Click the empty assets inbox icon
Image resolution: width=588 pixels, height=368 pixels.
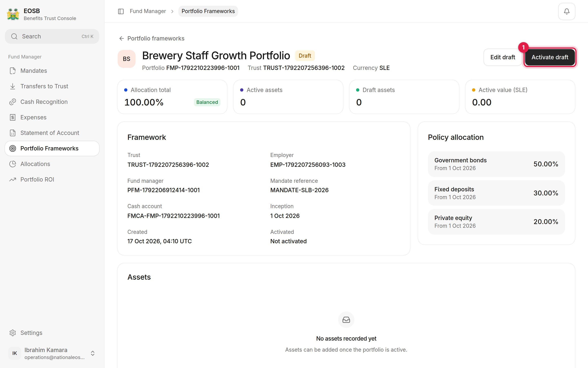pyautogui.click(x=346, y=320)
